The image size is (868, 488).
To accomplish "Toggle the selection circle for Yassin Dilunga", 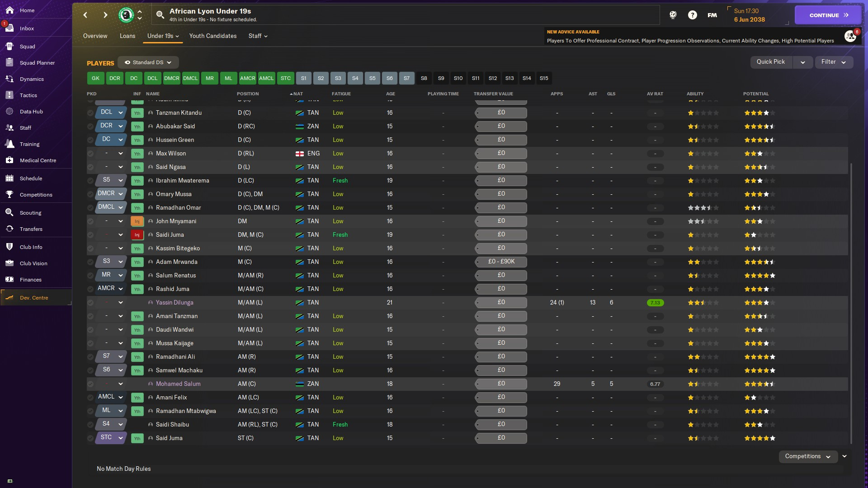I will 90,303.
